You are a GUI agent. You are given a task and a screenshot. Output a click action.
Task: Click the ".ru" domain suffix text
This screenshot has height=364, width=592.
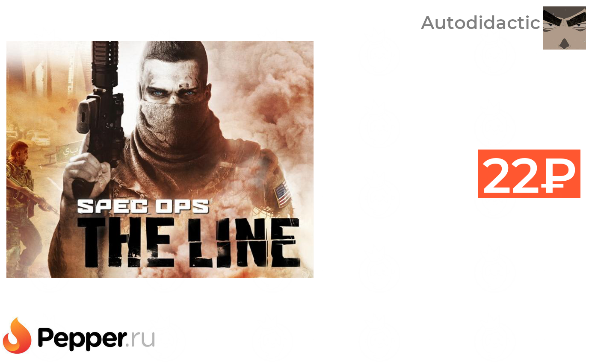coord(142,339)
